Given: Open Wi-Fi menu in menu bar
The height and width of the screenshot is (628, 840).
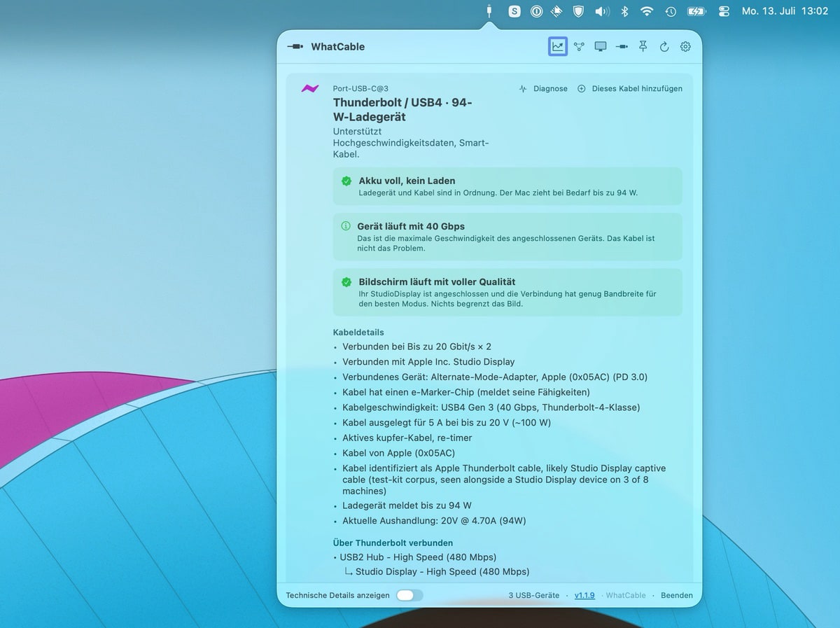Looking at the screenshot, I should coord(647,11).
